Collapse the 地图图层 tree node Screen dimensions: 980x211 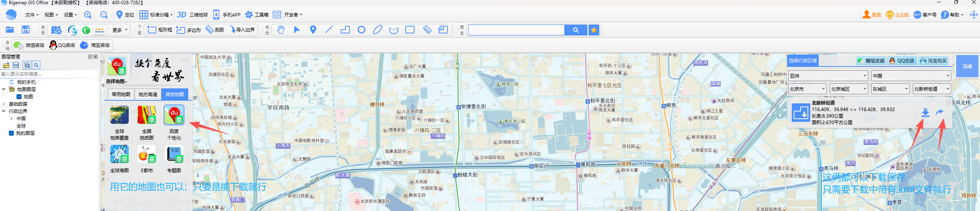[x=4, y=89]
